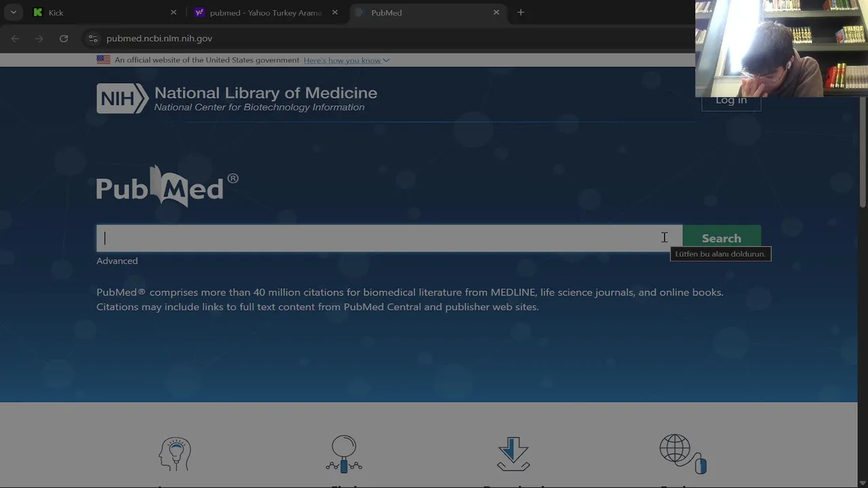868x488 pixels.
Task: Close the Yahoo Turkey search tab
Action: tap(334, 12)
